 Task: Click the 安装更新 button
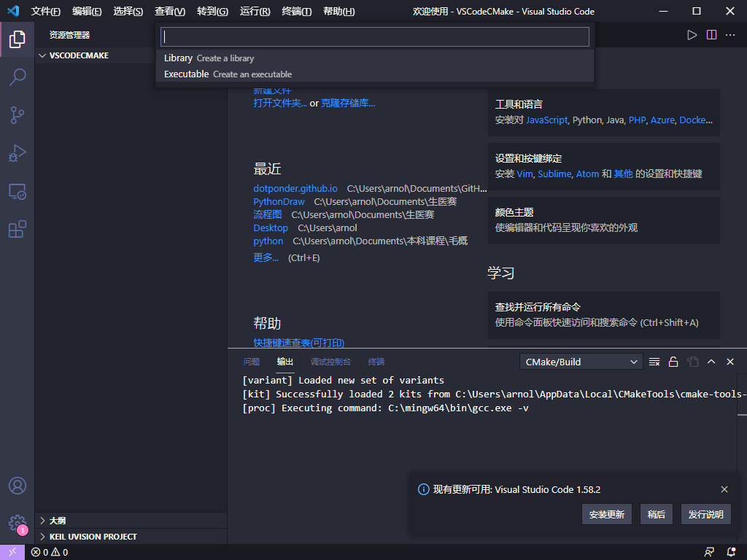[x=606, y=514]
